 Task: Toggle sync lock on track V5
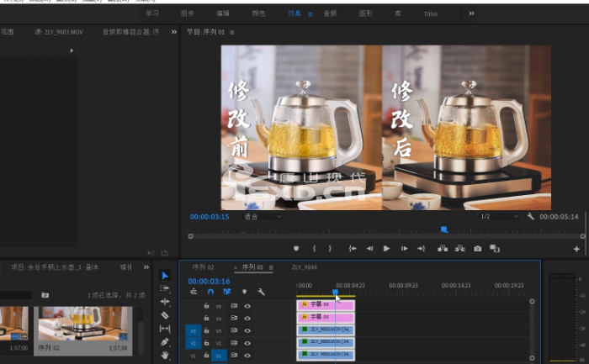[x=234, y=306]
